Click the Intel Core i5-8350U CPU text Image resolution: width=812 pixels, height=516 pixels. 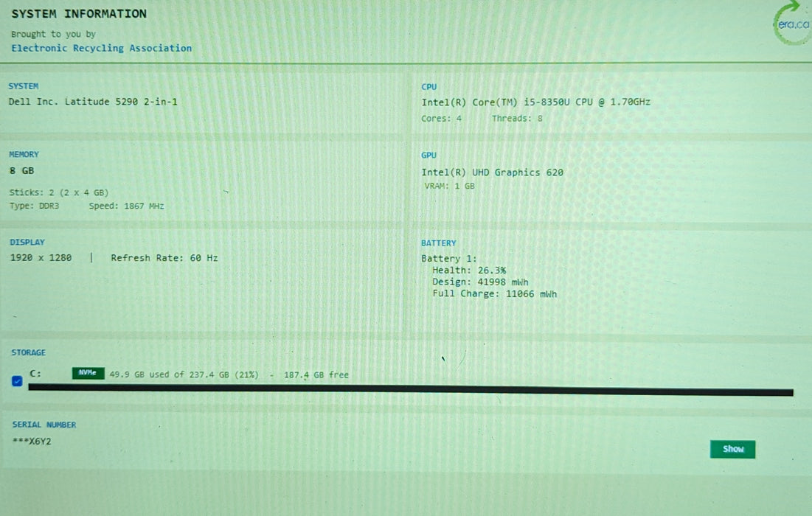click(535, 102)
